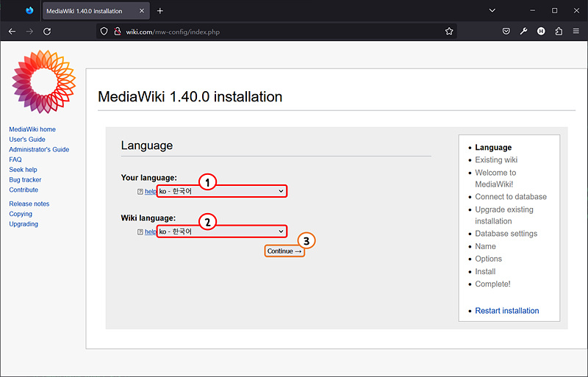Open Release notes link

(x=29, y=204)
